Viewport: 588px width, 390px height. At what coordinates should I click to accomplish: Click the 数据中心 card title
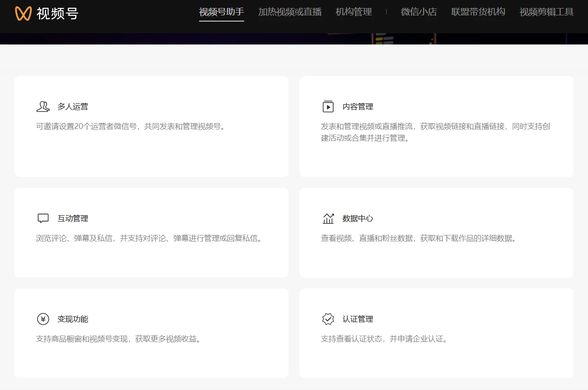[358, 218]
